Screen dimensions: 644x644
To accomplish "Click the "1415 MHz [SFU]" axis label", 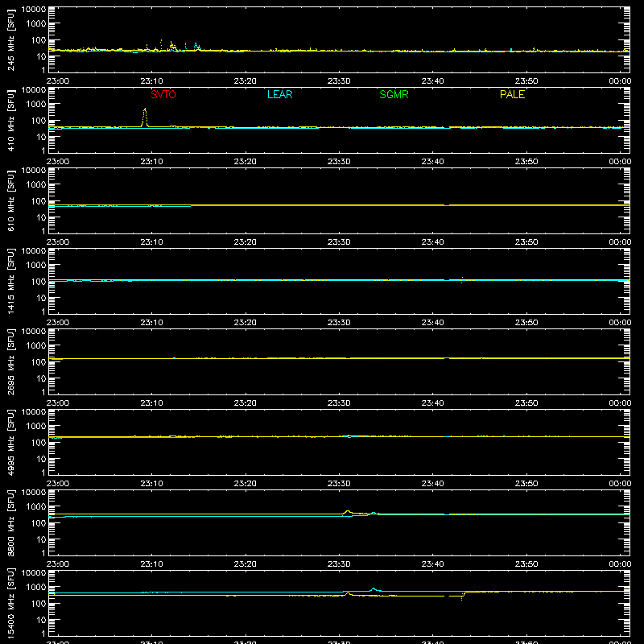I will point(10,281).
